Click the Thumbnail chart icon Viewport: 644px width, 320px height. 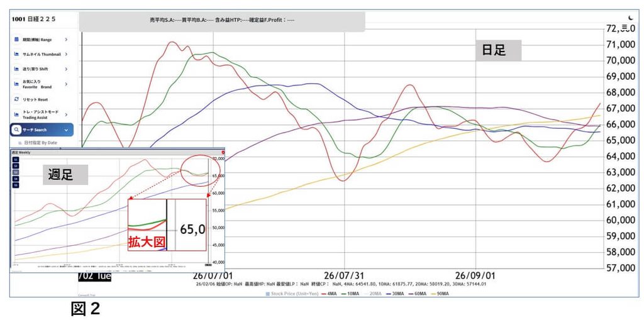(17, 54)
